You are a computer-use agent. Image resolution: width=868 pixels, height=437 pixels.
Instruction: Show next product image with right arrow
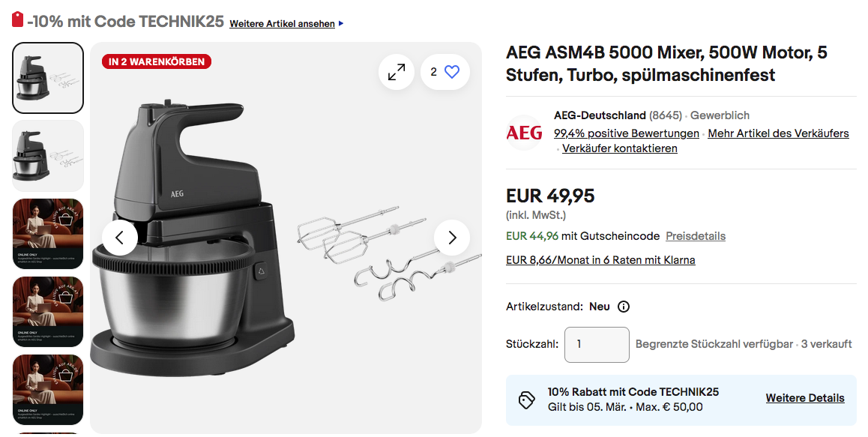452,238
